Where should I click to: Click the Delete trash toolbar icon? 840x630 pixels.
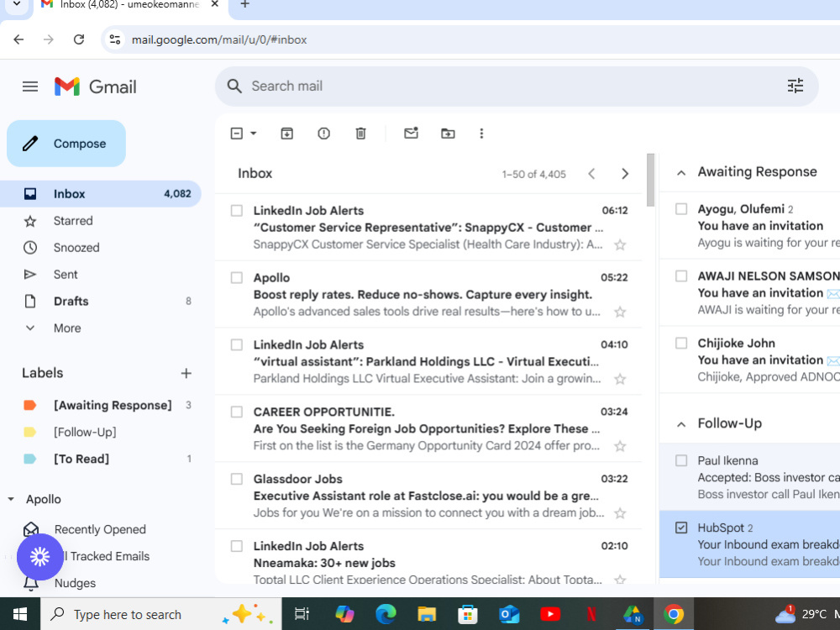(360, 134)
